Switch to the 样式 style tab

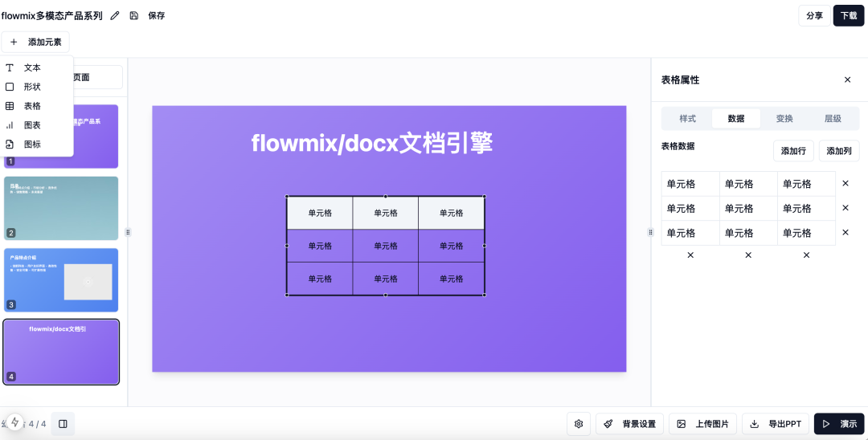click(687, 118)
